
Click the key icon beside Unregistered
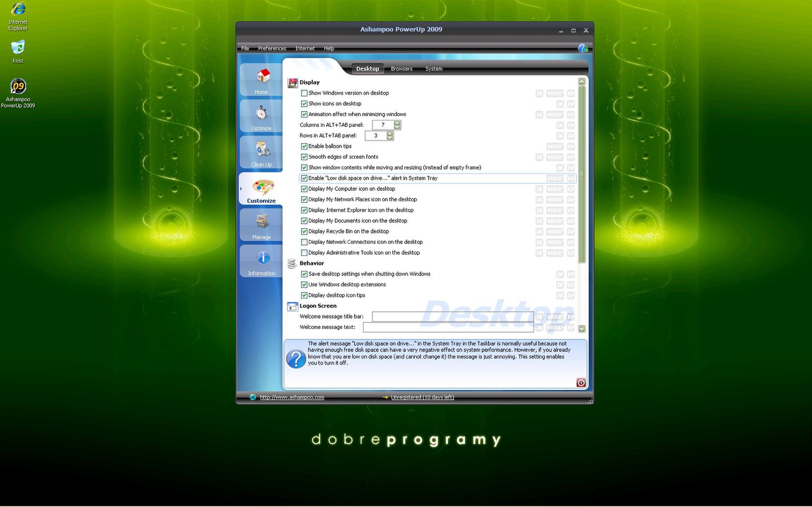click(385, 397)
